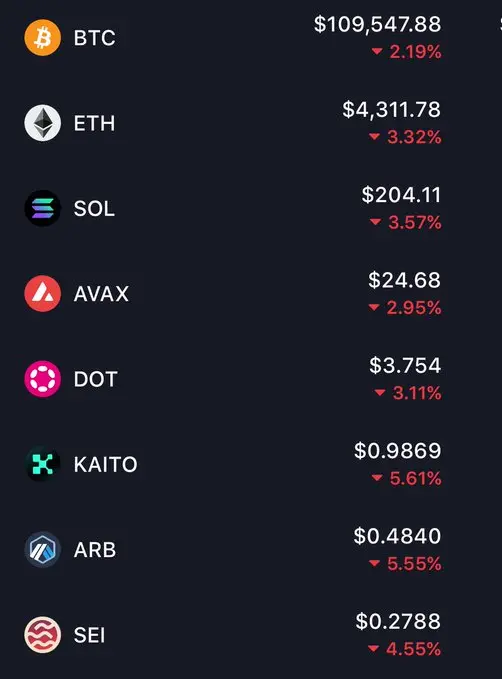Click the $109,547.88 Bitcoin price
502x679 pixels.
378,24
